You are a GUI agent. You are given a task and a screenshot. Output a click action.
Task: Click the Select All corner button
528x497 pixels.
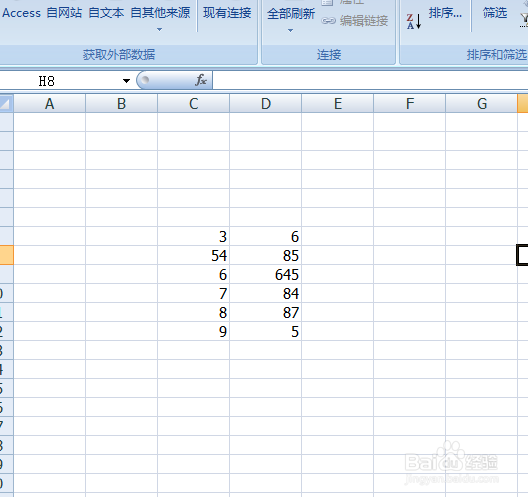point(6,103)
